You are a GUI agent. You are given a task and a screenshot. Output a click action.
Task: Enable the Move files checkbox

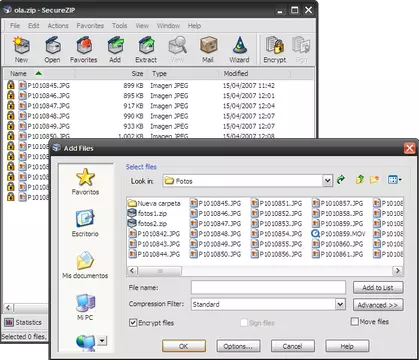click(x=355, y=322)
